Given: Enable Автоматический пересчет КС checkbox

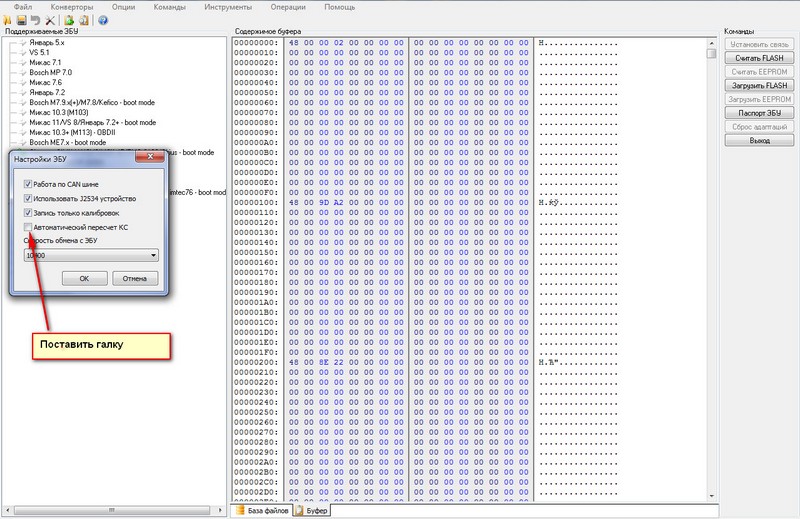Looking at the screenshot, I should (27, 227).
